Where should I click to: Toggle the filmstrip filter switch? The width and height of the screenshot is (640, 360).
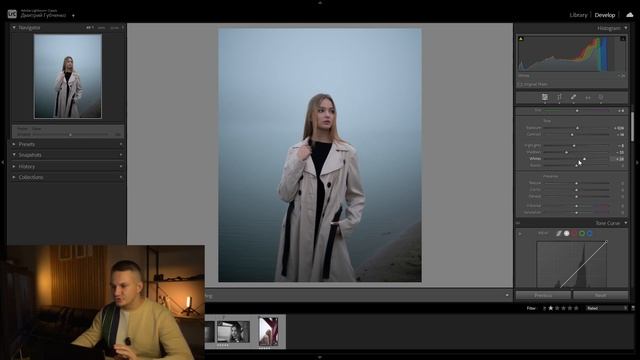click(633, 308)
